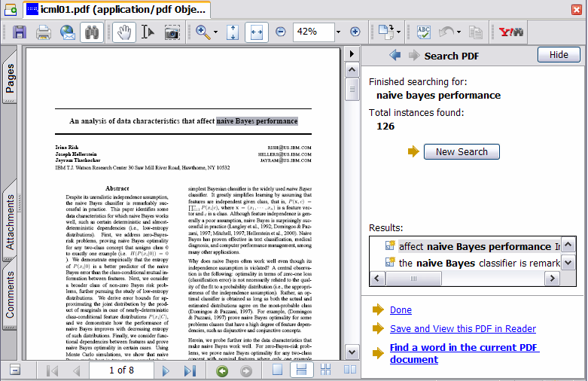Go to the first page
Viewport: 588px width, 381px height.
tap(52, 371)
